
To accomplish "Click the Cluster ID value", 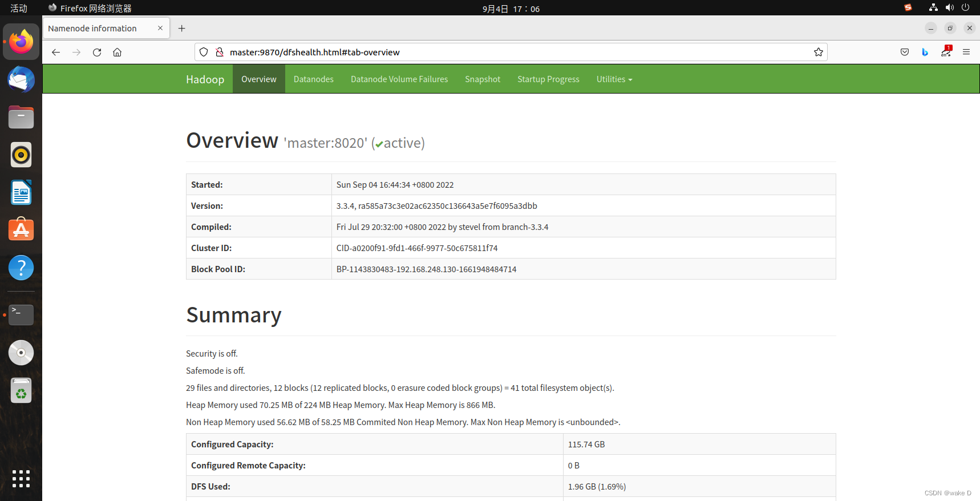I will 417,248.
